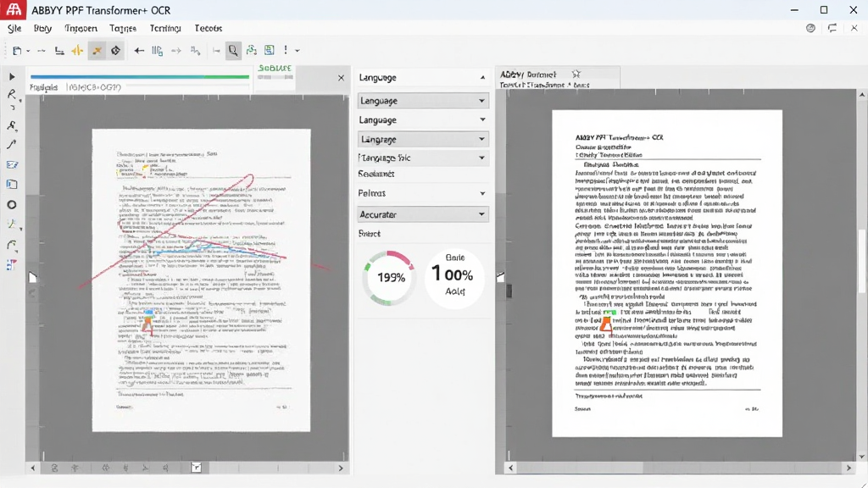Viewport: 868px width, 488px height.
Task: Select the first R-shaped tool in the left sidebar
Action: pos(12,95)
